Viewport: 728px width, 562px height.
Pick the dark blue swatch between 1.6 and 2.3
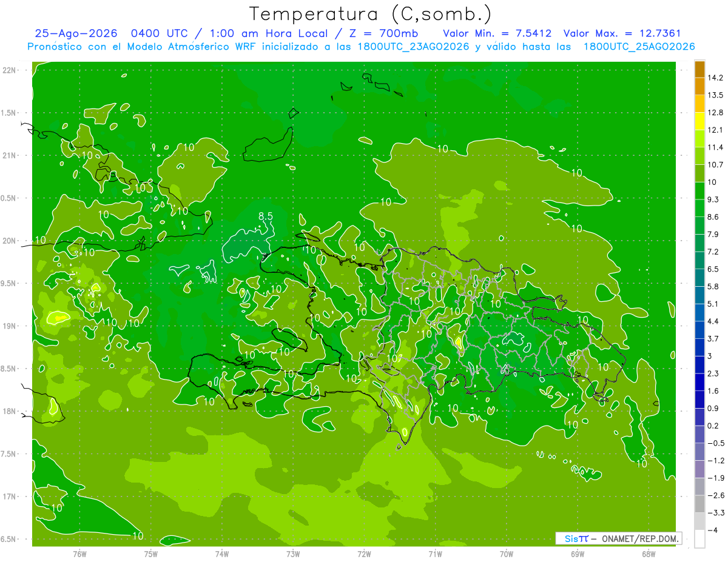(699, 382)
